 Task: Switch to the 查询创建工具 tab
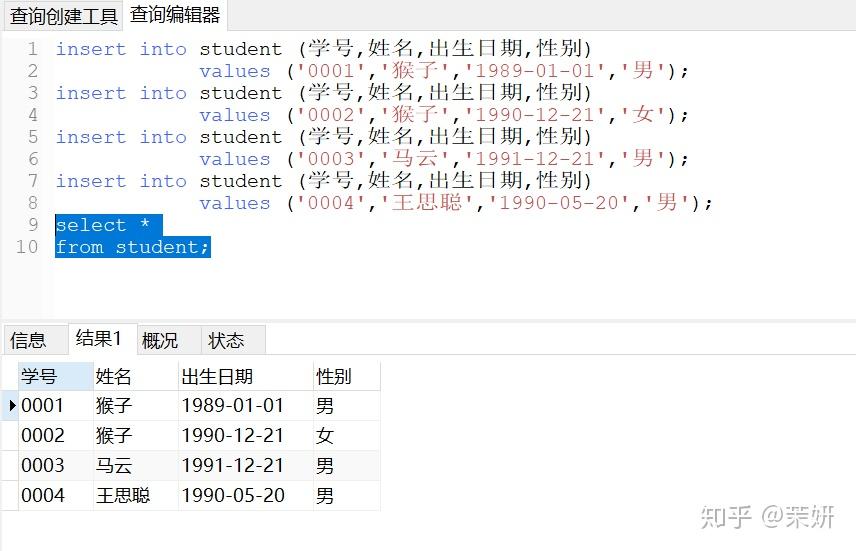pos(63,16)
